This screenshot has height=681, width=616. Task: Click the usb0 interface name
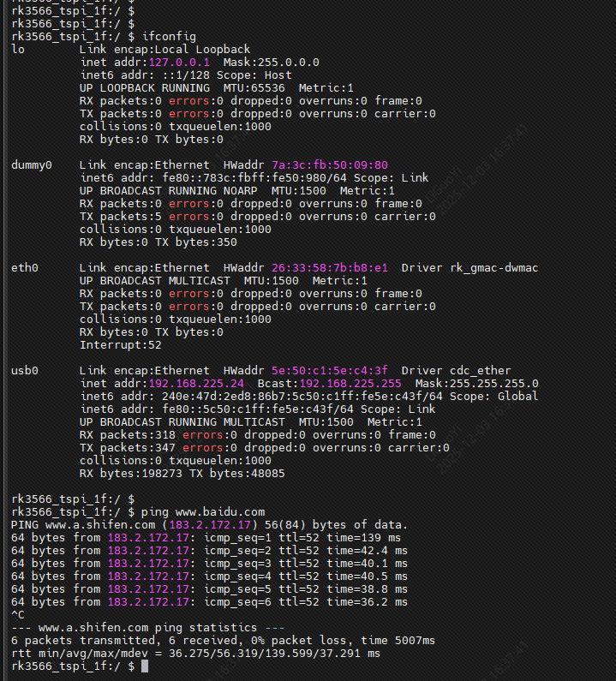point(25,371)
